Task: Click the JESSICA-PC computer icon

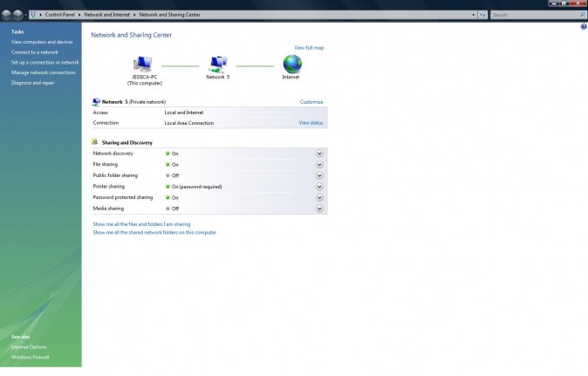Action: [x=144, y=64]
